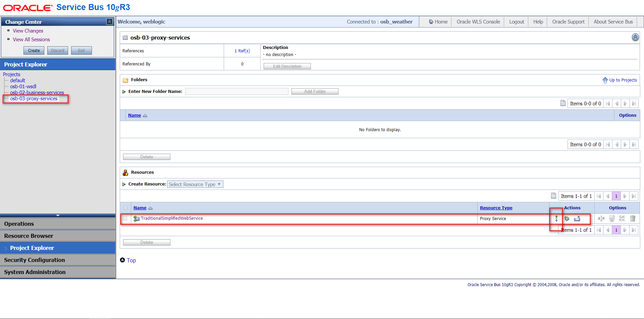Click the Create session button
This screenshot has height=319, width=644.
[x=34, y=51]
